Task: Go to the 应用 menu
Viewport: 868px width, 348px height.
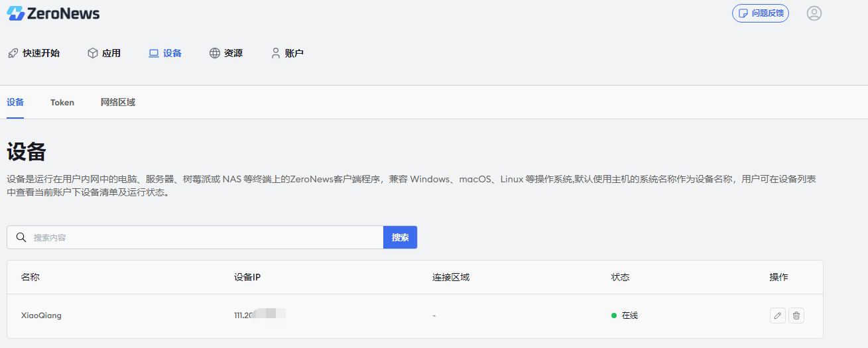Action: pyautogui.click(x=104, y=53)
